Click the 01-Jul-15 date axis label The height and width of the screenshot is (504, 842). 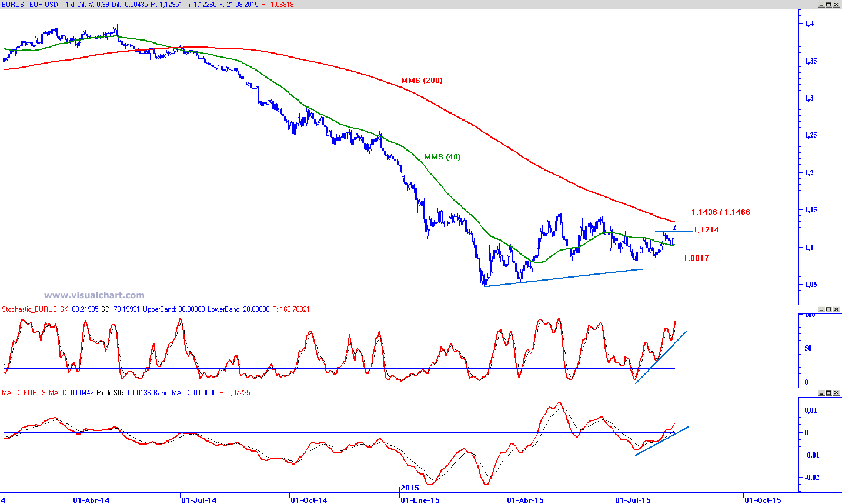pyautogui.click(x=633, y=500)
